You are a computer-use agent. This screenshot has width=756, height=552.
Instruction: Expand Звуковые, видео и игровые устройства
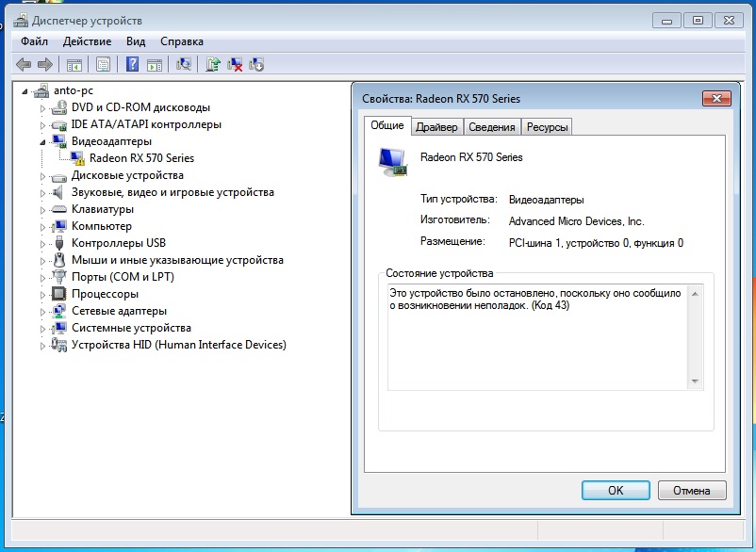[x=42, y=193]
